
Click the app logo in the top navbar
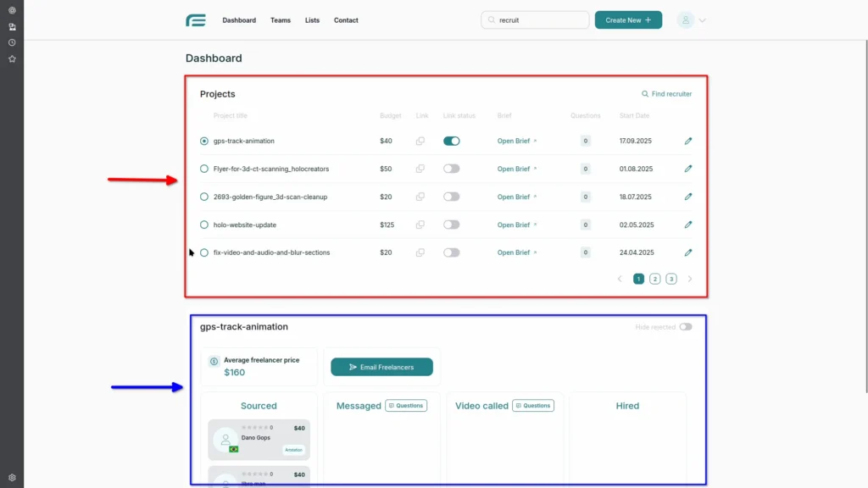[x=196, y=19]
